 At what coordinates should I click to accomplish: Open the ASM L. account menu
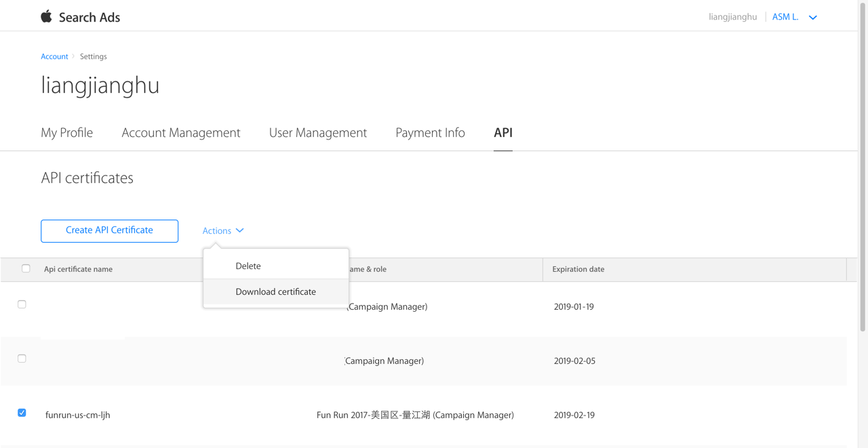tap(785, 17)
